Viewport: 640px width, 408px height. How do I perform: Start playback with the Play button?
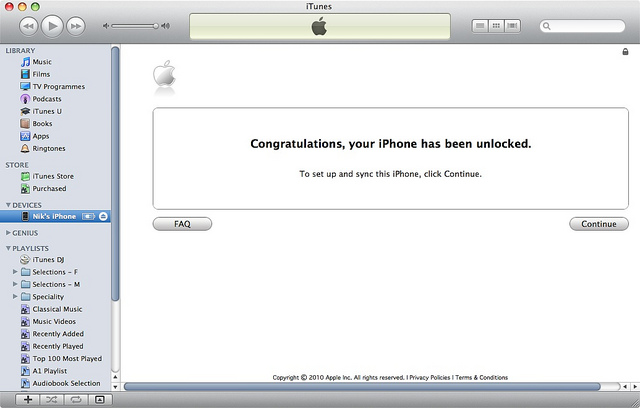52,26
